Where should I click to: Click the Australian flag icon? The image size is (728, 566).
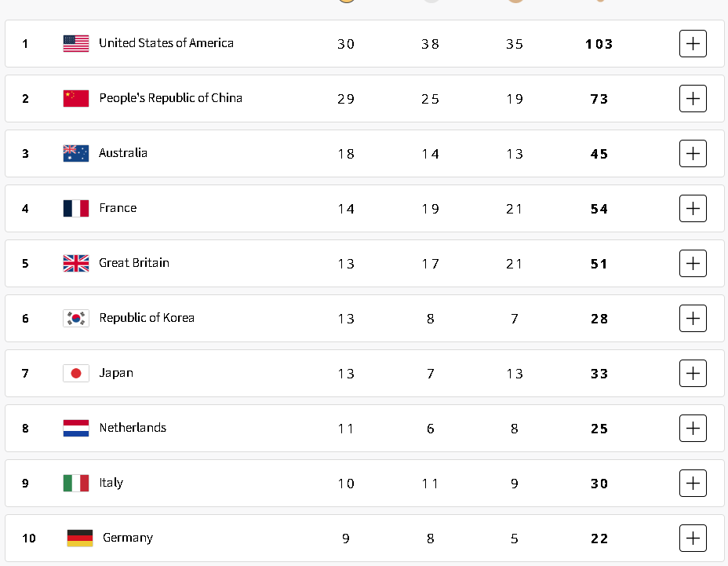pyautogui.click(x=76, y=153)
